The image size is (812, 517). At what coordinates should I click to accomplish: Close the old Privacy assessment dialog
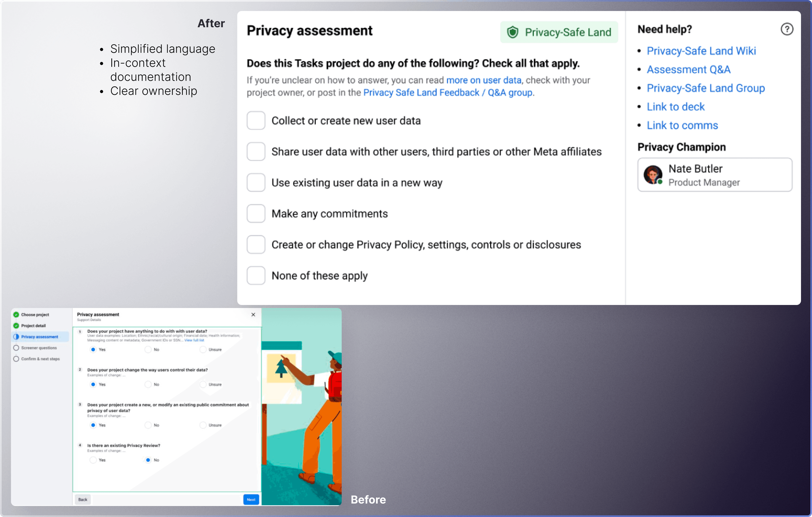253,315
